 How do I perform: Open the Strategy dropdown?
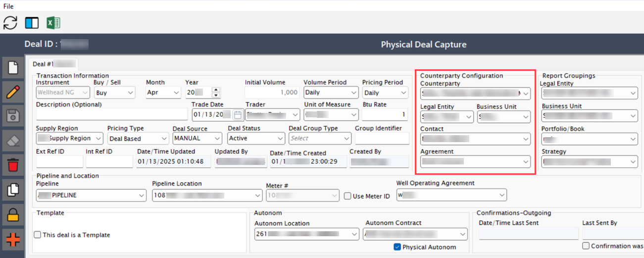590,161
